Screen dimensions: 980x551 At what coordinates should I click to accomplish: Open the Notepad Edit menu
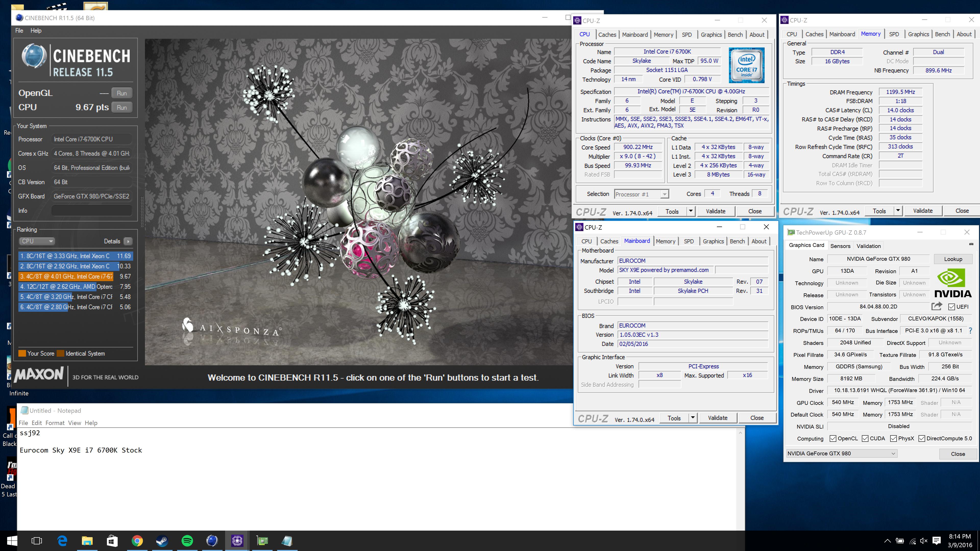[36, 423]
